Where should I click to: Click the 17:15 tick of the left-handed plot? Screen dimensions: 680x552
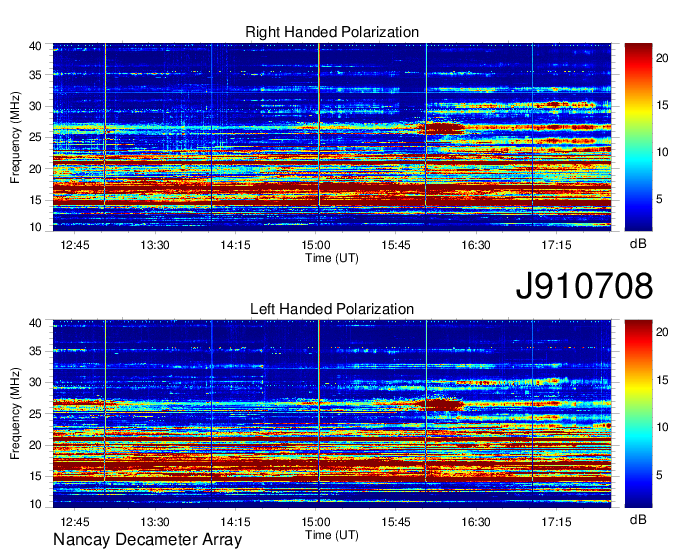pyautogui.click(x=556, y=522)
